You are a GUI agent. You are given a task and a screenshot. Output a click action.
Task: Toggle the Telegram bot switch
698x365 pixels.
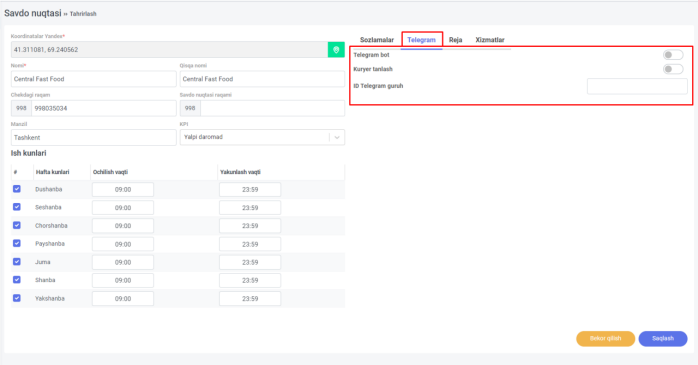pyautogui.click(x=673, y=55)
